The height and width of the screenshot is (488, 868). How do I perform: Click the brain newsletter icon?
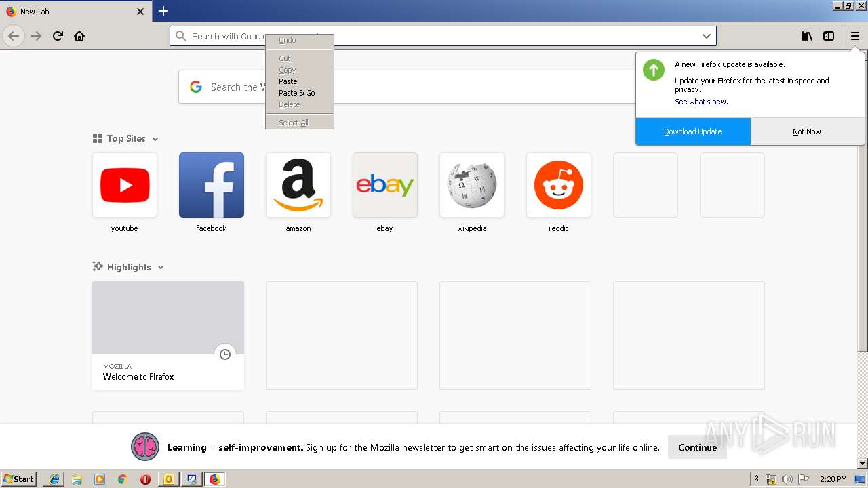(144, 447)
